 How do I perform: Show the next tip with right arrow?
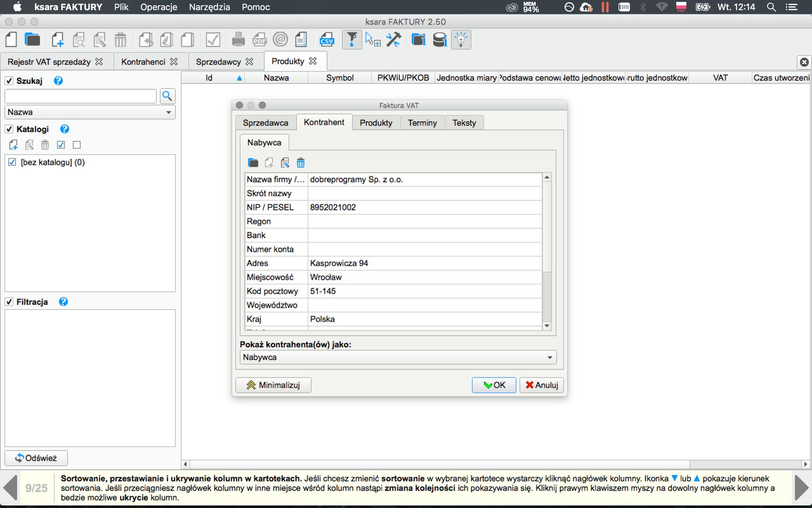801,488
